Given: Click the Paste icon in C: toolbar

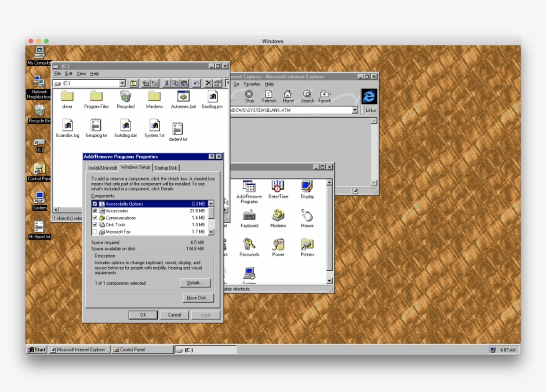Looking at the screenshot, I should point(184,83).
